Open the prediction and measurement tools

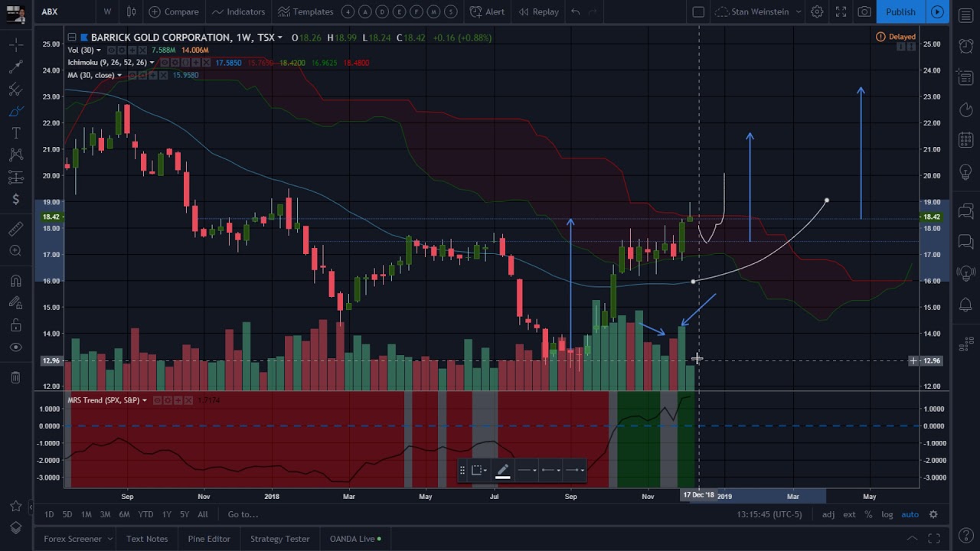click(15, 177)
